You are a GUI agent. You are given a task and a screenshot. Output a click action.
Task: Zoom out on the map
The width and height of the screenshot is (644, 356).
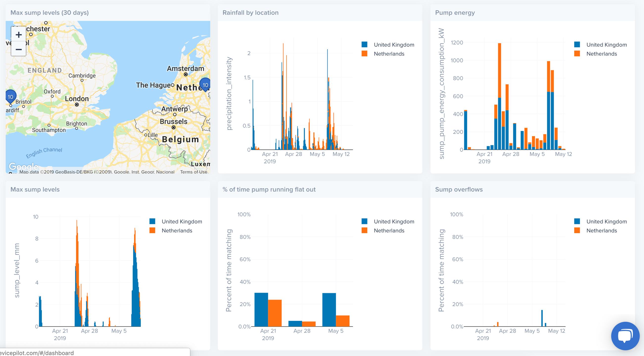19,49
